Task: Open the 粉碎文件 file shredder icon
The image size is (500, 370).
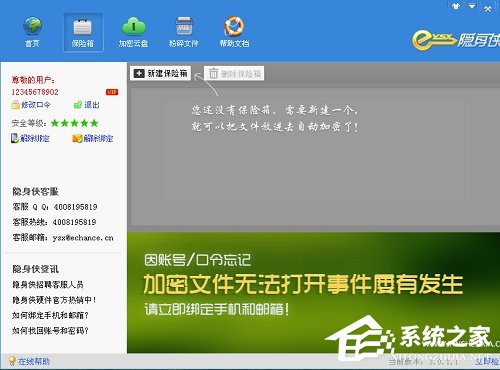Action: [183, 33]
